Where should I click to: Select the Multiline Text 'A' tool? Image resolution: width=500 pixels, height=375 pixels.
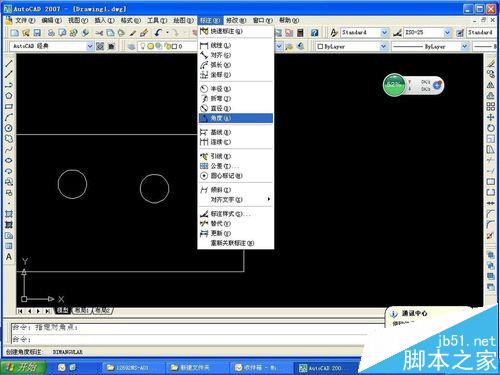coord(9,257)
